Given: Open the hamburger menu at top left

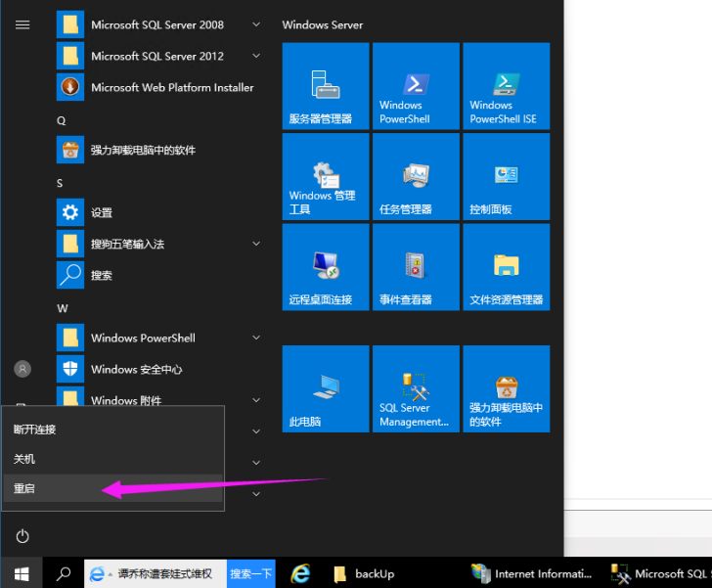Looking at the screenshot, I should (22, 24).
